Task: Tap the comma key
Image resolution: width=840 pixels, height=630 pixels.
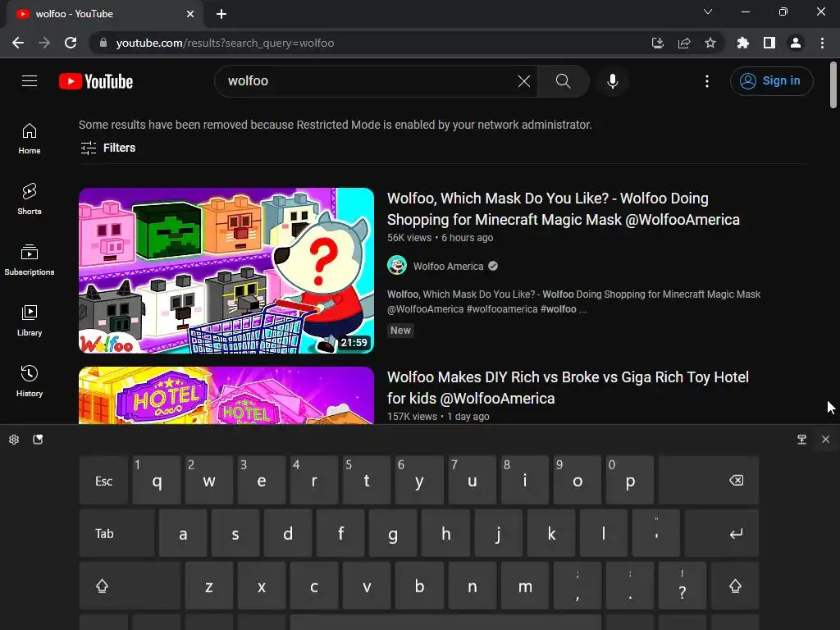Action: coord(577,586)
